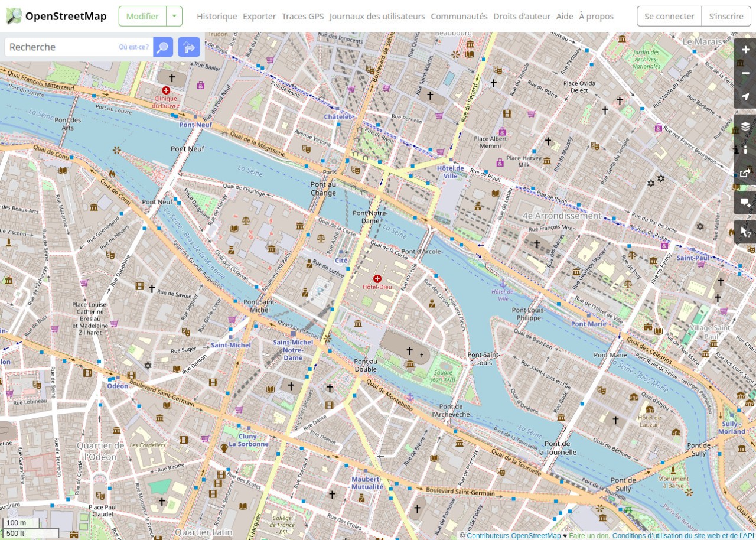The image size is (756, 540).
Task: Open the Exporter menu item
Action: pos(259,16)
